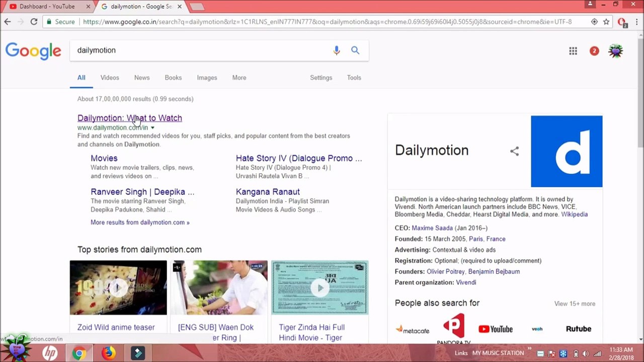Viewport: 644px width, 362px height.
Task: Expand taskbar Links toolbar chevron
Action: pos(529,348)
